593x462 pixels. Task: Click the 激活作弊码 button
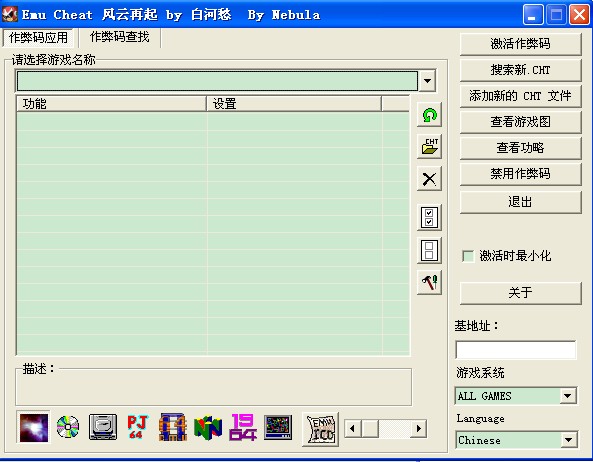click(x=520, y=44)
